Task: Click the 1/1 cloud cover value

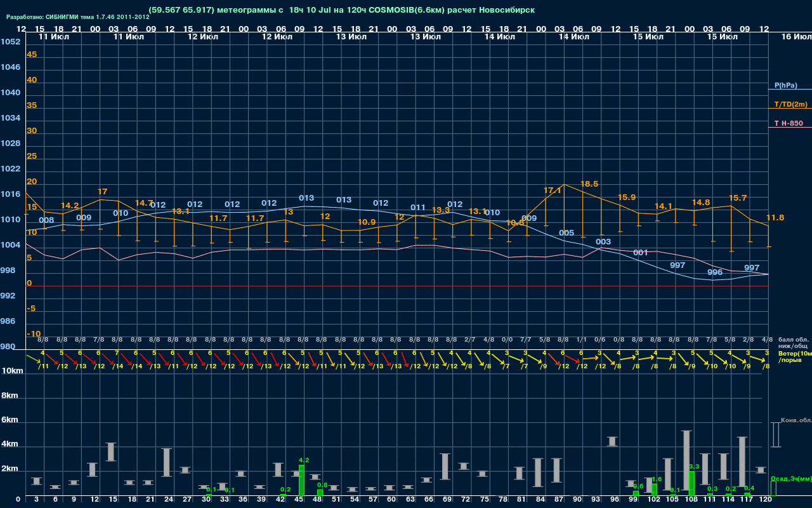Action: click(x=581, y=340)
